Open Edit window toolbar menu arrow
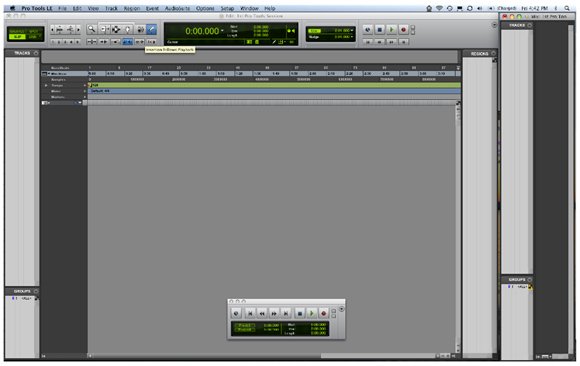This screenshot has height=366, width=580. (x=495, y=25)
